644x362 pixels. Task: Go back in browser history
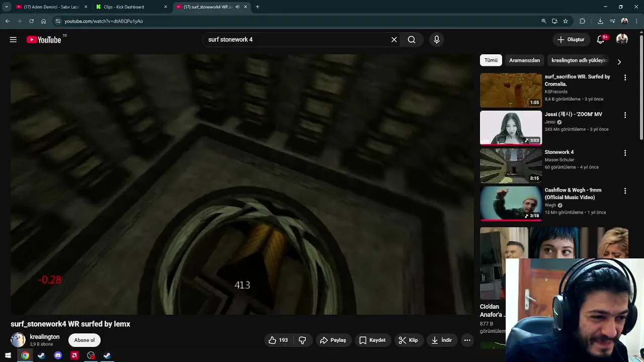point(7,21)
